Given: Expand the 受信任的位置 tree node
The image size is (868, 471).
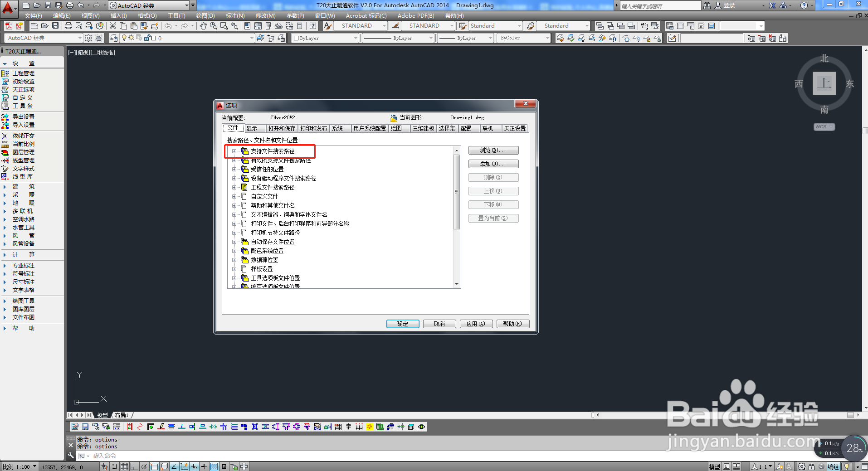Looking at the screenshot, I should click(234, 169).
